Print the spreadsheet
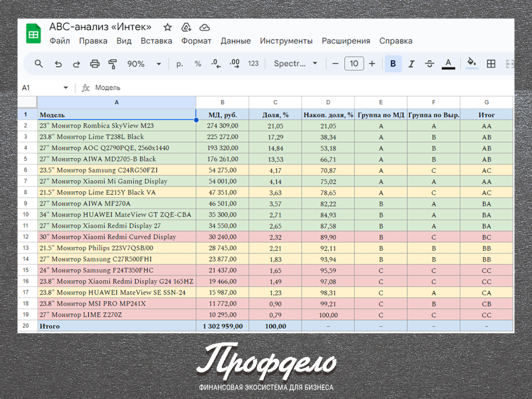The image size is (532, 399). 95,64
